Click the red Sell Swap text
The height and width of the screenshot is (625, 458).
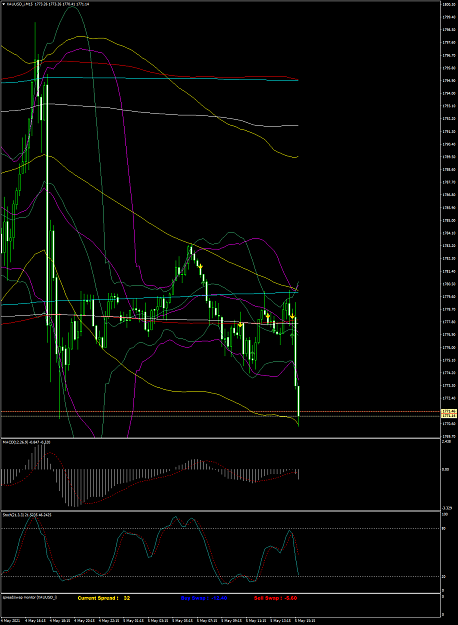tap(275, 598)
